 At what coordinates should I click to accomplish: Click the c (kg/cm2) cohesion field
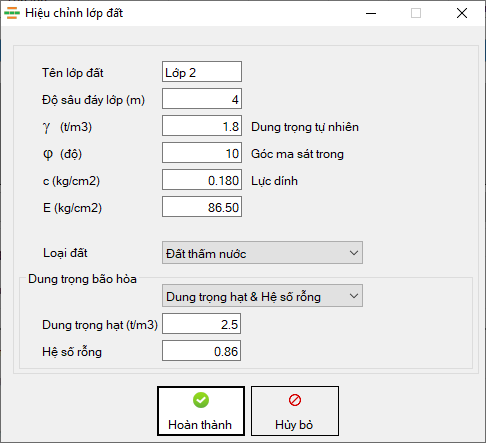(202, 179)
